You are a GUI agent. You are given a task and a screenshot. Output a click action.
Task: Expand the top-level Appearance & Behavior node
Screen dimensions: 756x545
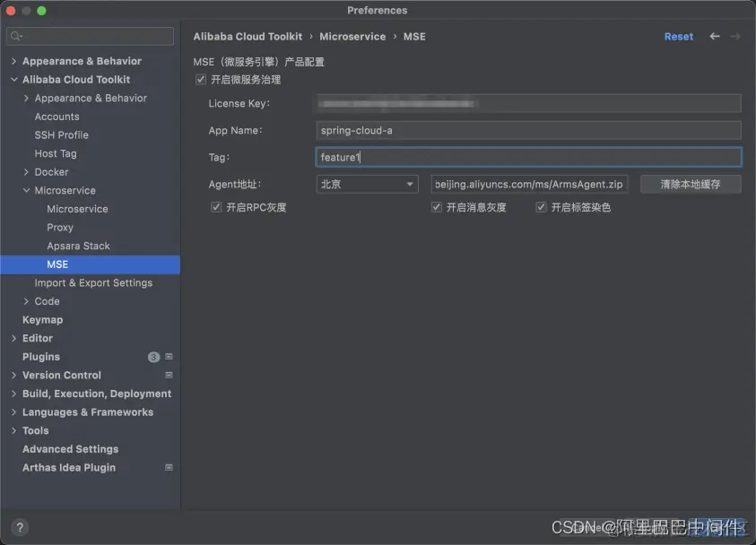(x=14, y=61)
